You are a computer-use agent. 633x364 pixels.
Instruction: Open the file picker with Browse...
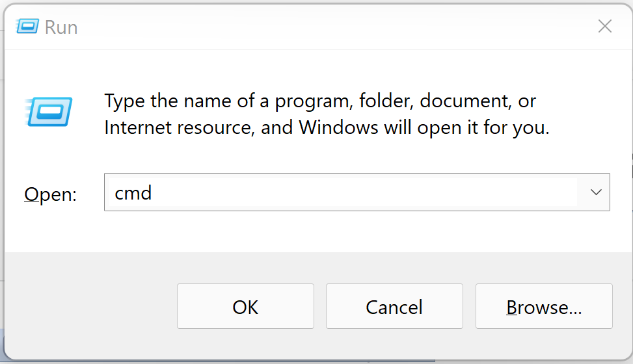point(544,306)
